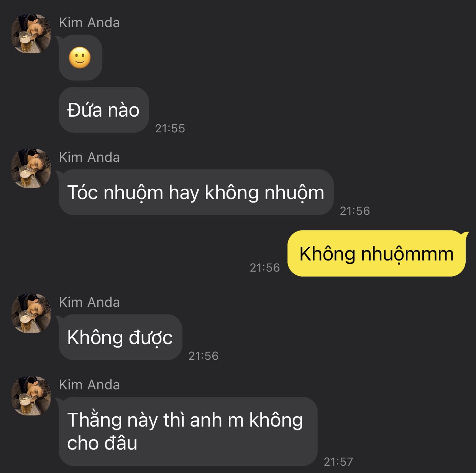The height and width of the screenshot is (473, 476).
Task: Tap the avatar beside "Thằng này thì anh m" message
Action: 31,396
